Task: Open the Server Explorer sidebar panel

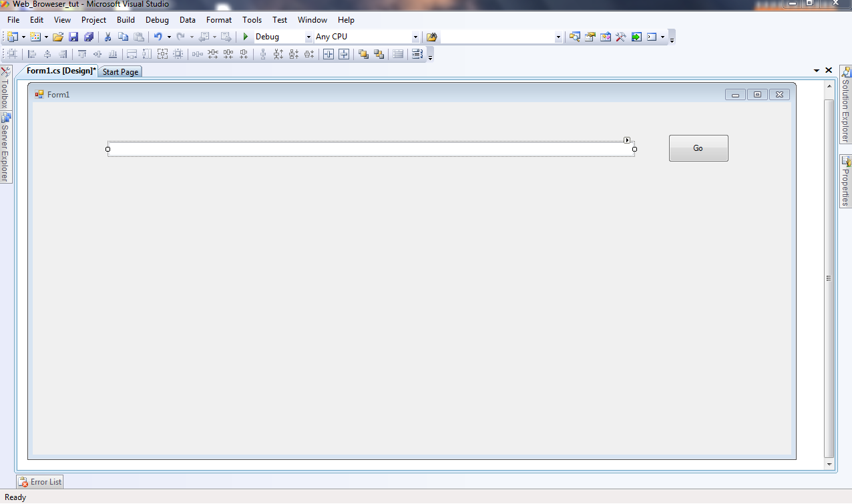Action: tap(5, 146)
